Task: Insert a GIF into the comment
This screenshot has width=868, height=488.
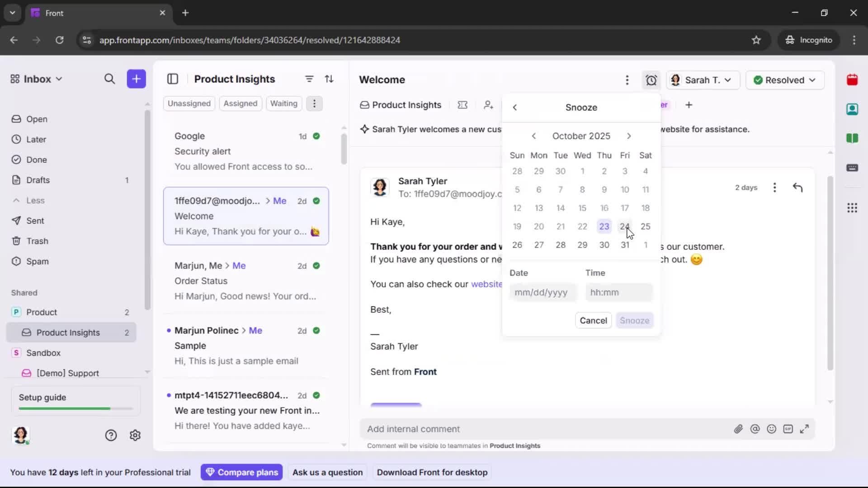Action: click(x=788, y=429)
